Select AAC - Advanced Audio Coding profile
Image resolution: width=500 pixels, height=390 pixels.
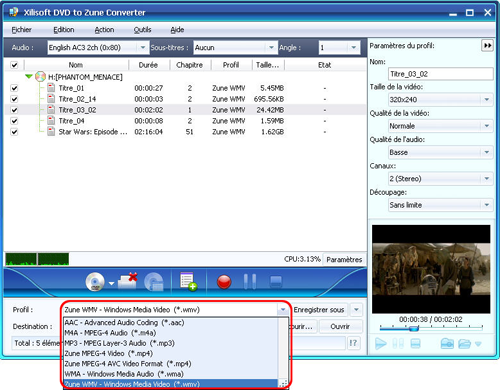click(171, 322)
